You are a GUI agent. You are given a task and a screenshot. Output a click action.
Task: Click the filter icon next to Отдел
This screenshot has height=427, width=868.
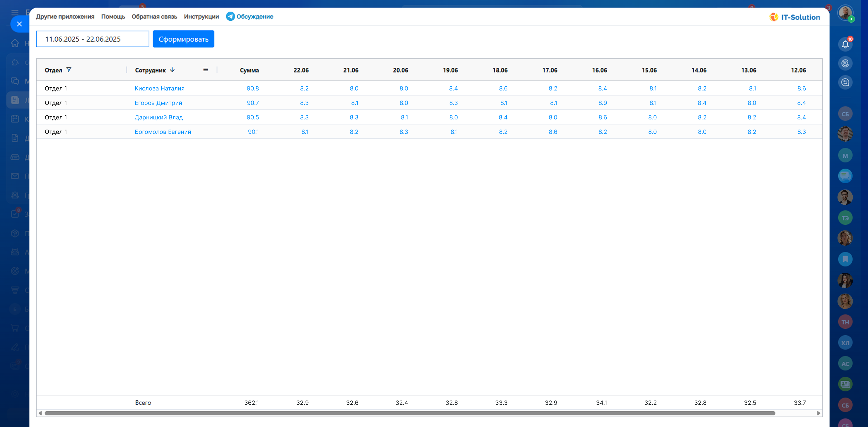[x=69, y=70]
